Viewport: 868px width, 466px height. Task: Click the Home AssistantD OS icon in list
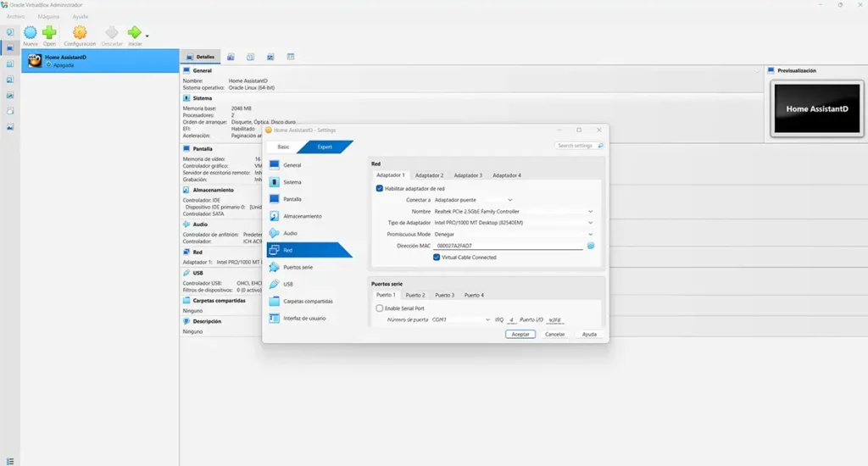click(35, 61)
